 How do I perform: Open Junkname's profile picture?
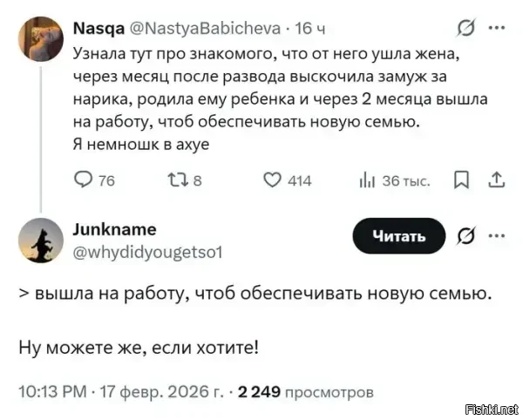click(x=40, y=240)
